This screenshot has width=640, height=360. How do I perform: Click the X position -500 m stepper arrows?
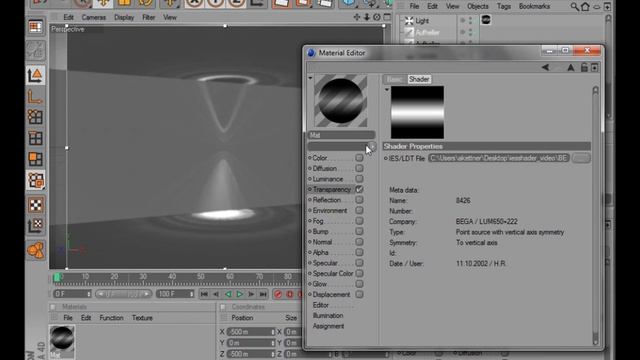click(273, 332)
